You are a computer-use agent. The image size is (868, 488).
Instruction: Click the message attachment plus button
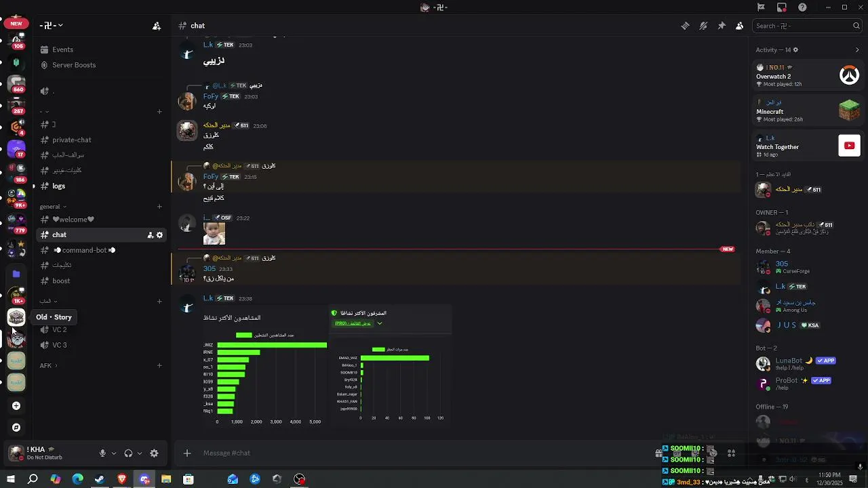[x=187, y=453]
